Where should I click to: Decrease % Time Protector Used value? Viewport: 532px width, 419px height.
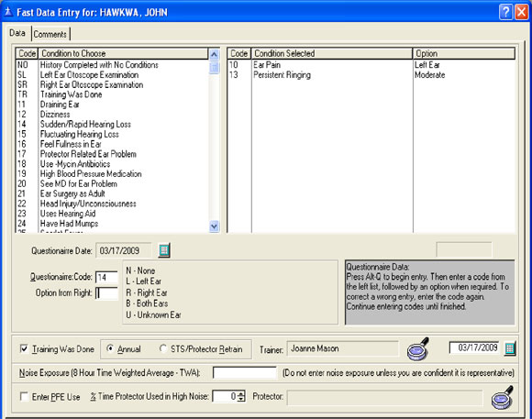point(241,399)
